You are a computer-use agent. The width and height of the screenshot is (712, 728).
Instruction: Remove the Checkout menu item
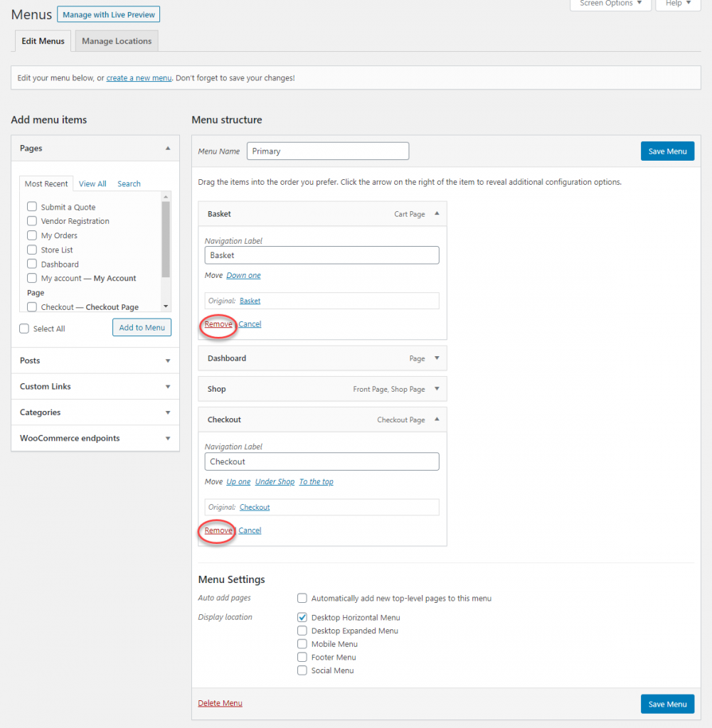[x=218, y=531]
